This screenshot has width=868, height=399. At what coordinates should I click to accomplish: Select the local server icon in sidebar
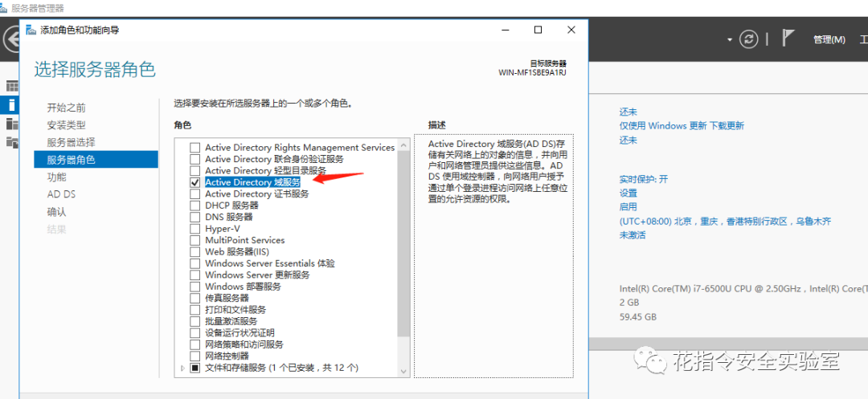pyautogui.click(x=11, y=104)
